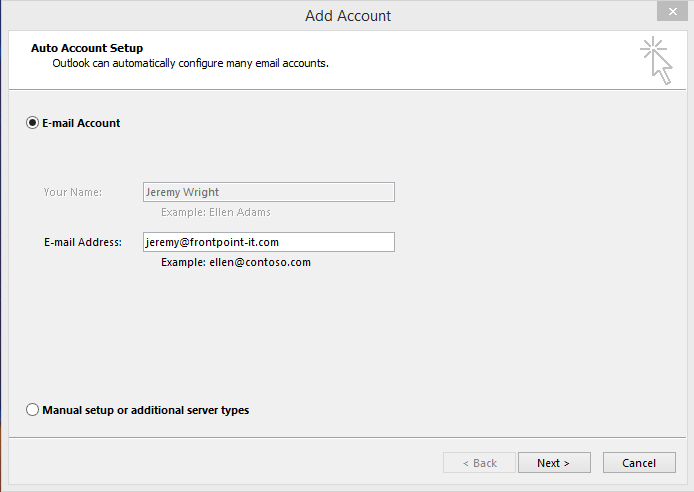Screen dimensions: 694x492
Task: Click the 'E-mail Address:' field label
Action: [x=83, y=242]
